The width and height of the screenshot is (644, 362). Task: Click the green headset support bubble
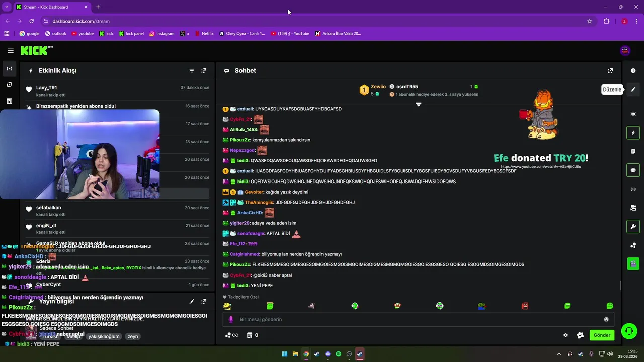628,331
